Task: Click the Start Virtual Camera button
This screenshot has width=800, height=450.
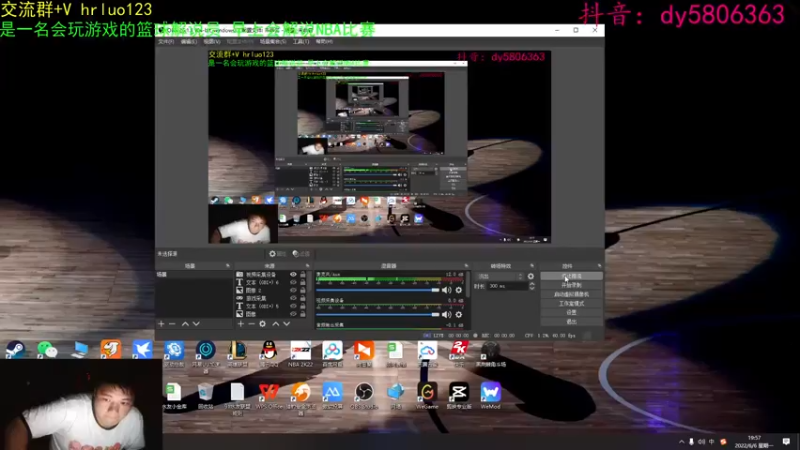Action: coord(571,294)
